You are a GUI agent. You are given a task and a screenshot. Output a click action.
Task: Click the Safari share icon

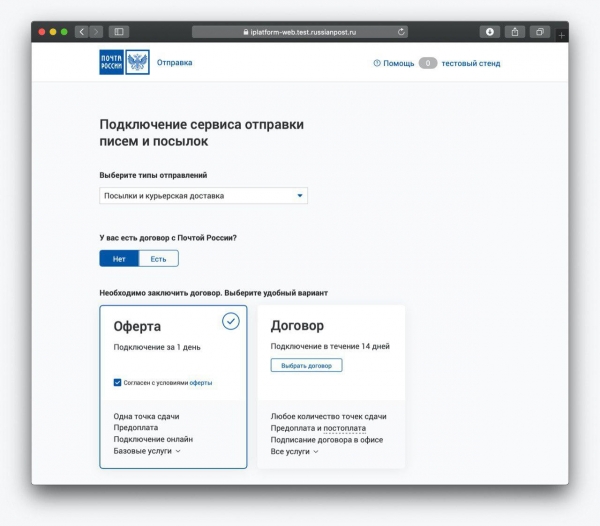tap(516, 32)
